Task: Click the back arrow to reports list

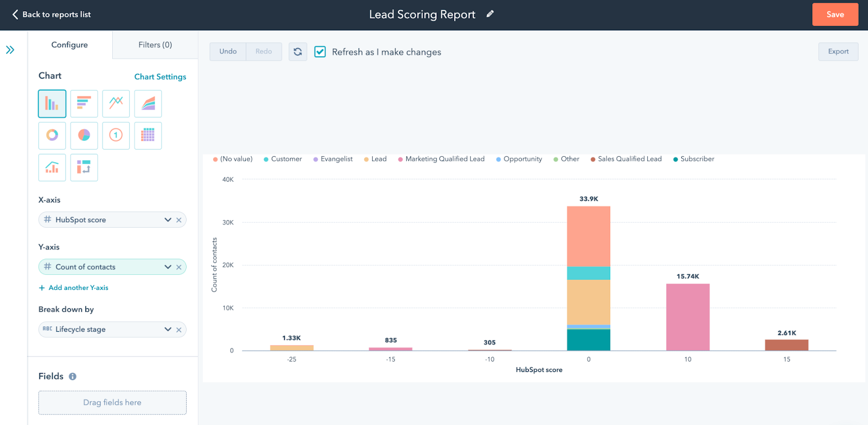Action: pyautogui.click(x=15, y=15)
